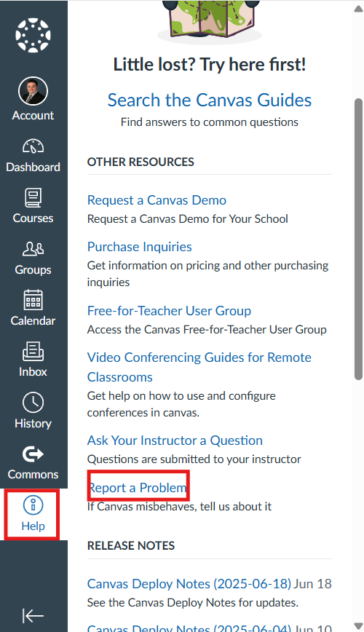
Task: Open the Inbox icon
Action: pyautogui.click(x=33, y=352)
